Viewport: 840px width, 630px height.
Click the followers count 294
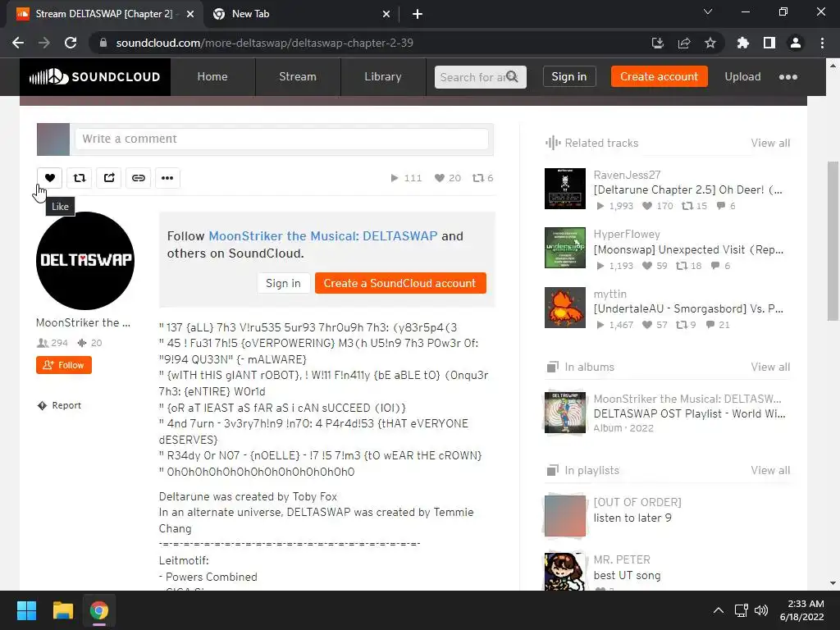coord(52,343)
